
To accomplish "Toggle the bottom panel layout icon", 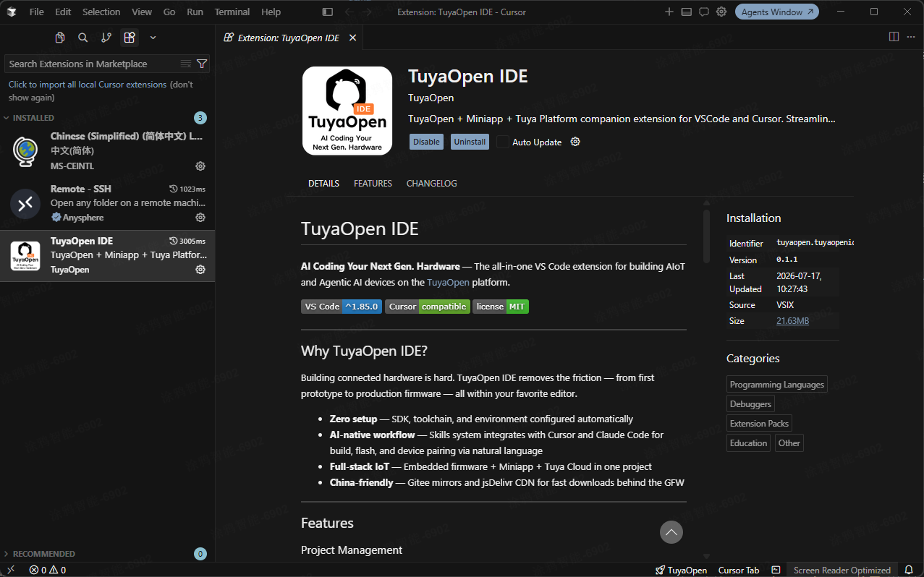I will click(687, 12).
